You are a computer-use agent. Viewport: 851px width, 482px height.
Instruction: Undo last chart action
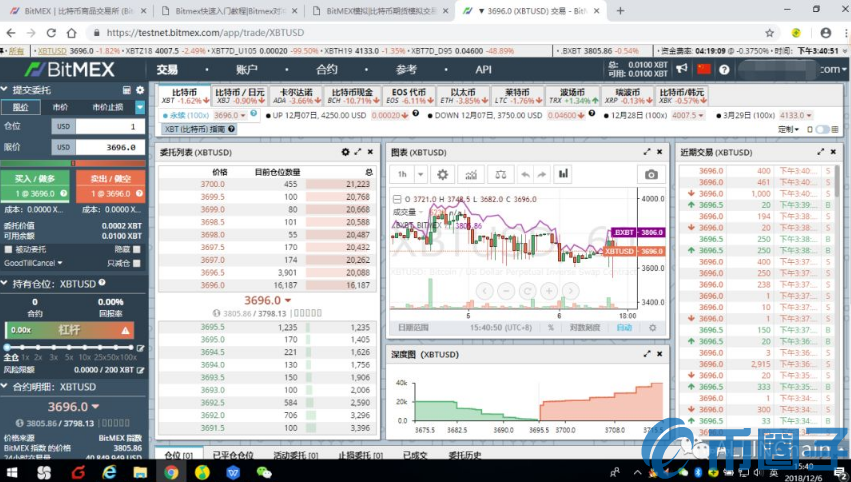coord(525,174)
